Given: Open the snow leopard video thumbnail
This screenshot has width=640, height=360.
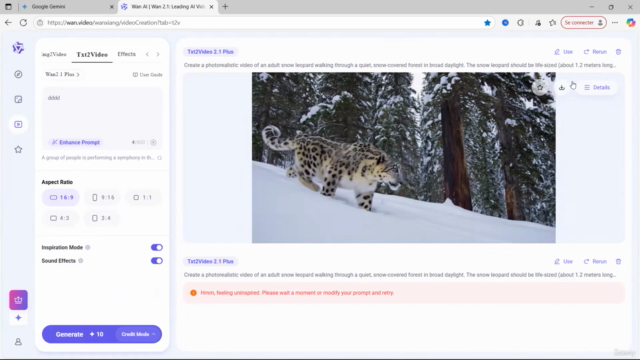Looking at the screenshot, I should (x=403, y=158).
